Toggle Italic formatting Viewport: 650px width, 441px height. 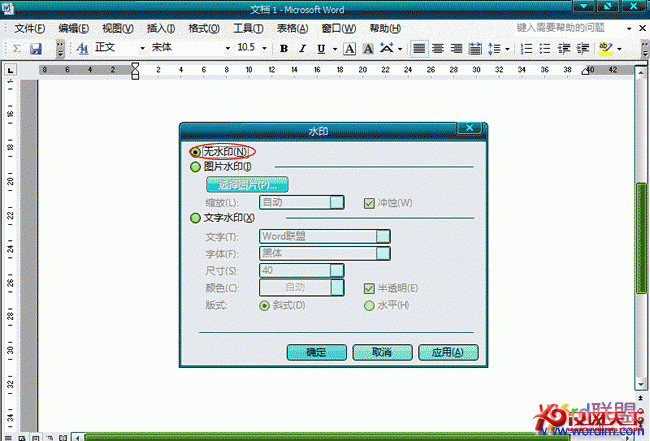302,48
